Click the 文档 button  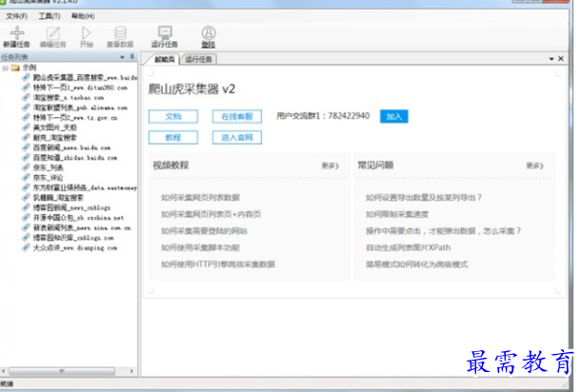[173, 116]
